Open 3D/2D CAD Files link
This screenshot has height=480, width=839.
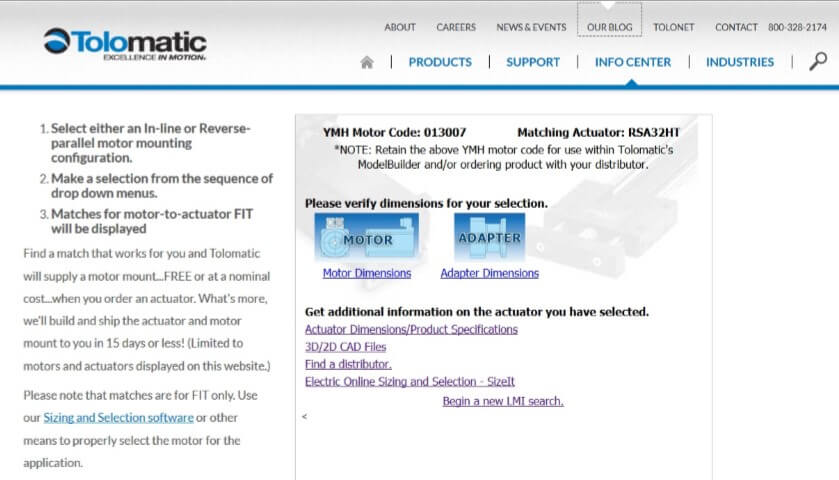(345, 347)
